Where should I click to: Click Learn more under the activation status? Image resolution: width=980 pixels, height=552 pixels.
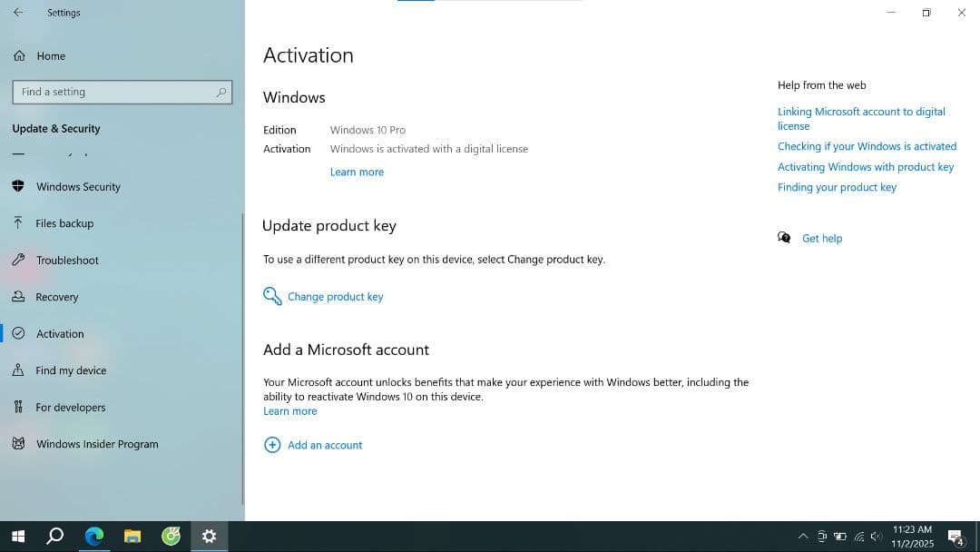(357, 172)
